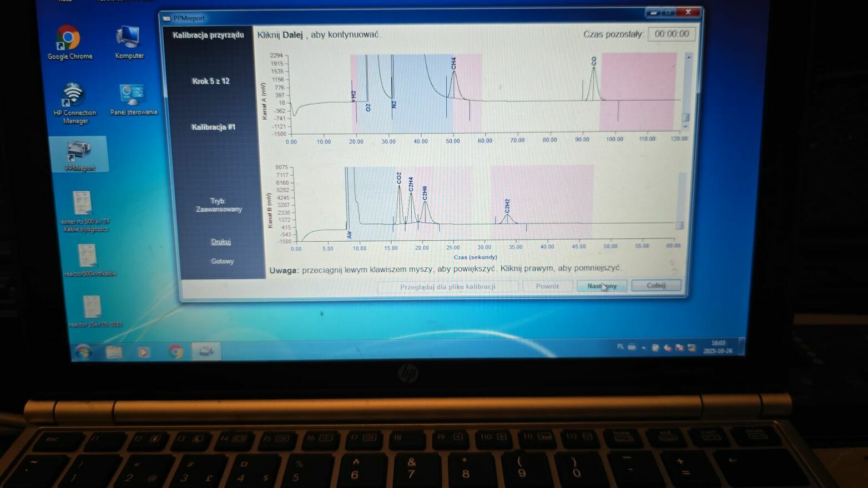Screen dimensions: 868x488
Task: Open Panel sterowania desktop icon
Action: [132, 96]
